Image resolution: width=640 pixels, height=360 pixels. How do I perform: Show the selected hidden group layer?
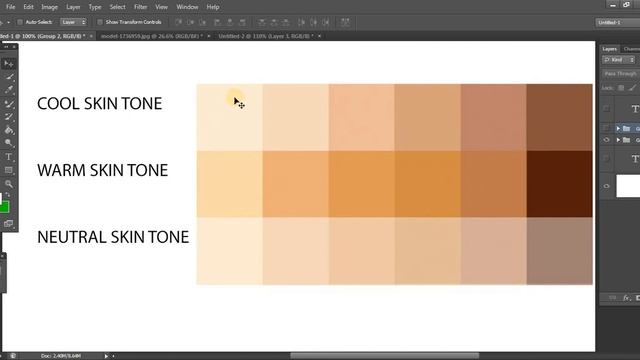(607, 128)
